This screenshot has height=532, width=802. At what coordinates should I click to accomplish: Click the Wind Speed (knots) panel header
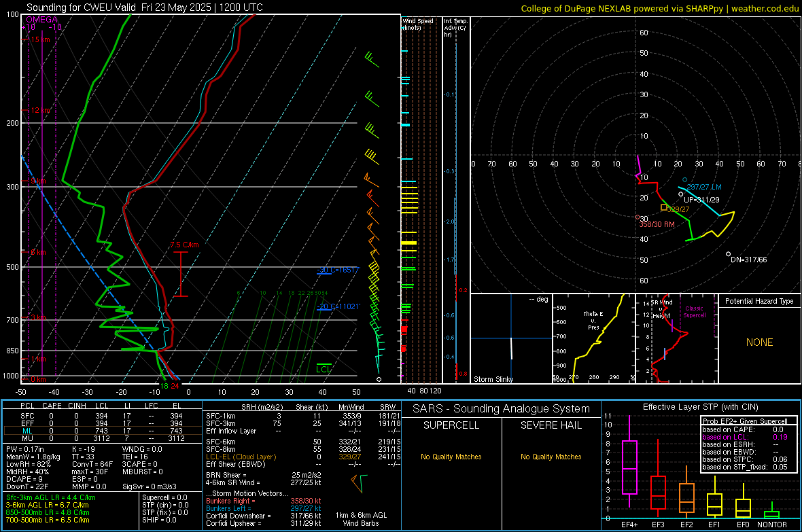[x=418, y=24]
